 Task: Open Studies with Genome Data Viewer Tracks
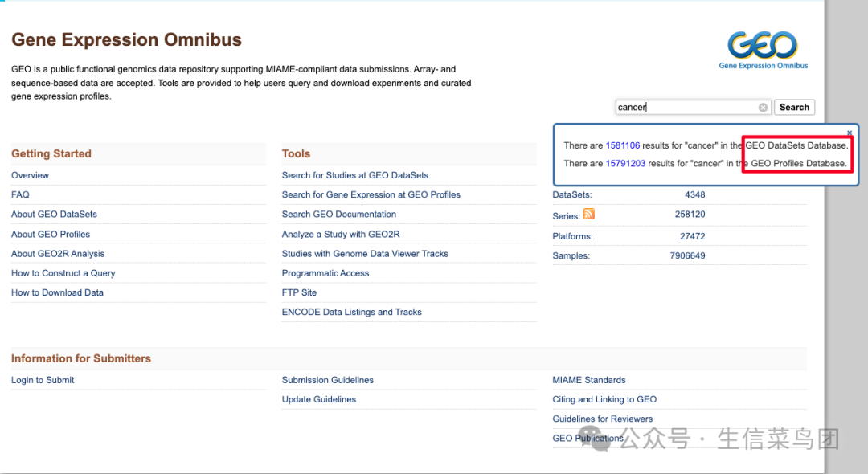[365, 253]
